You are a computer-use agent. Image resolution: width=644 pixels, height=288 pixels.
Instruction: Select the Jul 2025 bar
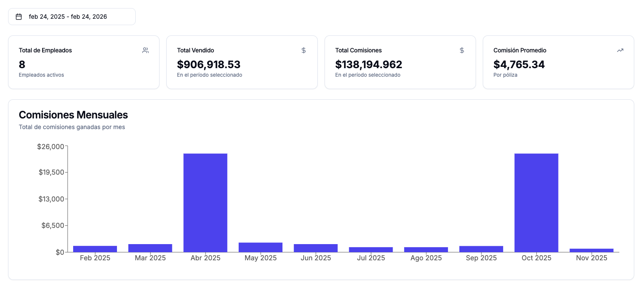pyautogui.click(x=371, y=249)
